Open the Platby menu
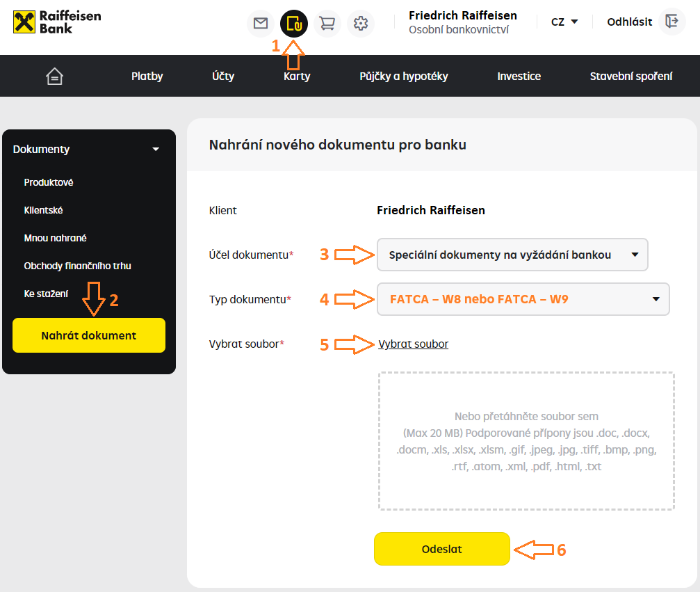The height and width of the screenshot is (592, 700). point(147,77)
